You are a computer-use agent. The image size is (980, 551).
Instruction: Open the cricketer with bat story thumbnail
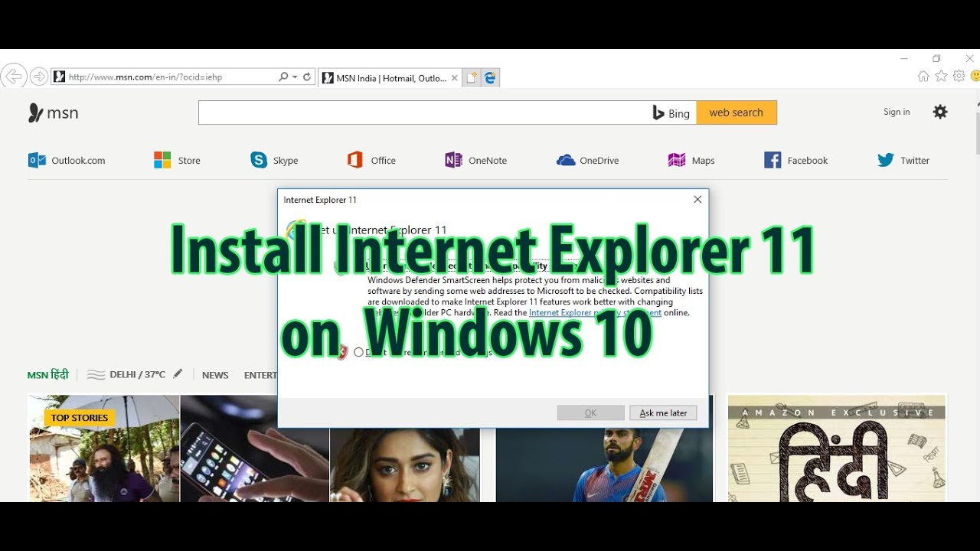click(604, 448)
